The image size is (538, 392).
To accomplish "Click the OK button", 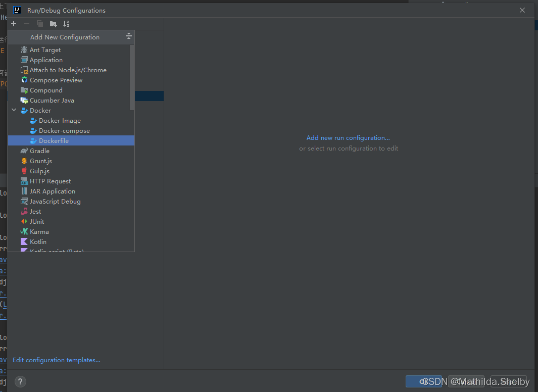I will (424, 381).
